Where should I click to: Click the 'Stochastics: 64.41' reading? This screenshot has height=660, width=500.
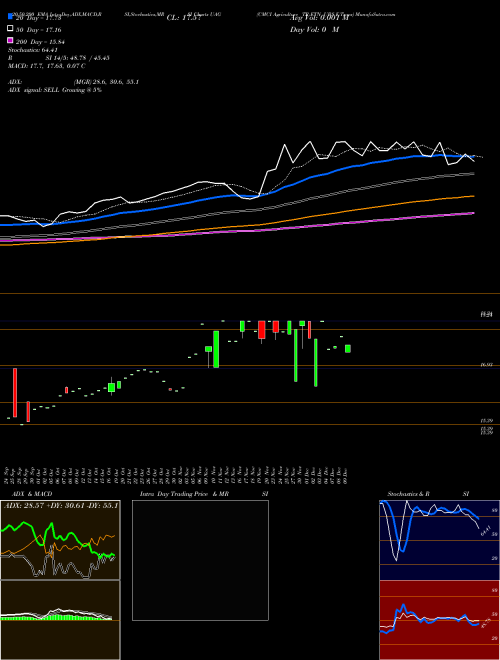pyautogui.click(x=32, y=50)
